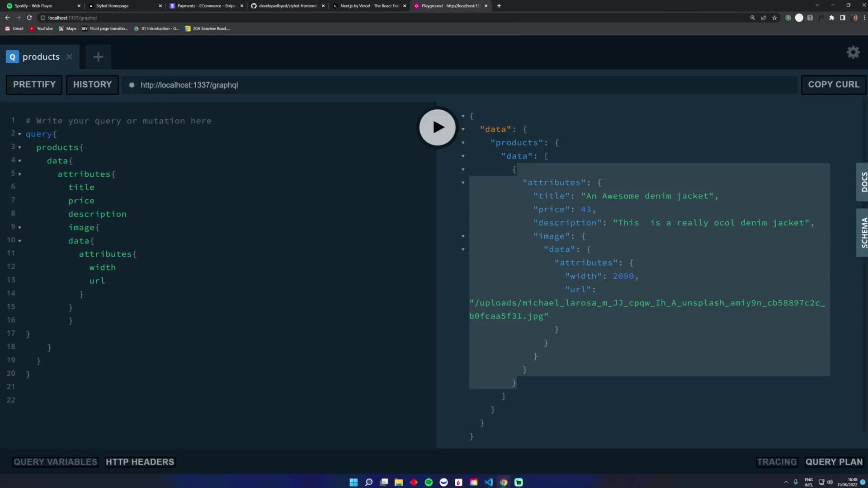Click the Chrome profile avatar
This screenshot has height=488, width=868.
[854, 18]
